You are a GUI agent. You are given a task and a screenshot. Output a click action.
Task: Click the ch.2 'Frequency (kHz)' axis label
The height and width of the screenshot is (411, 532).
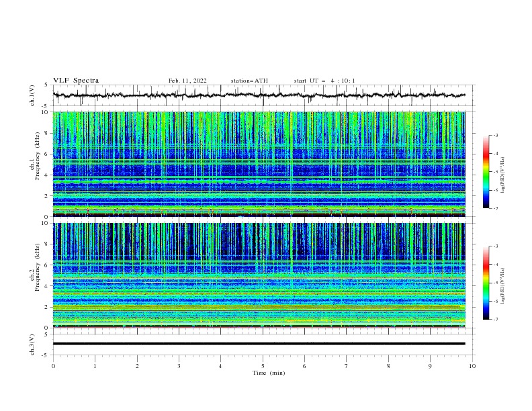[x=38, y=267]
